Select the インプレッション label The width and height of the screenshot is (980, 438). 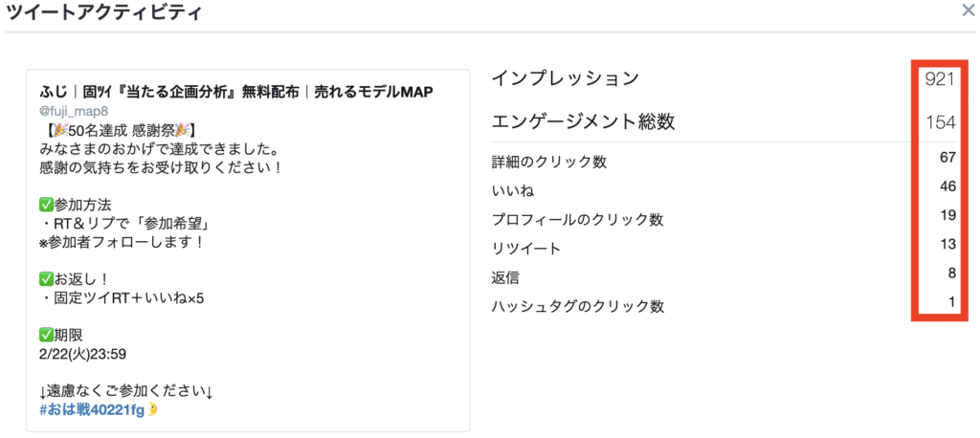click(565, 78)
